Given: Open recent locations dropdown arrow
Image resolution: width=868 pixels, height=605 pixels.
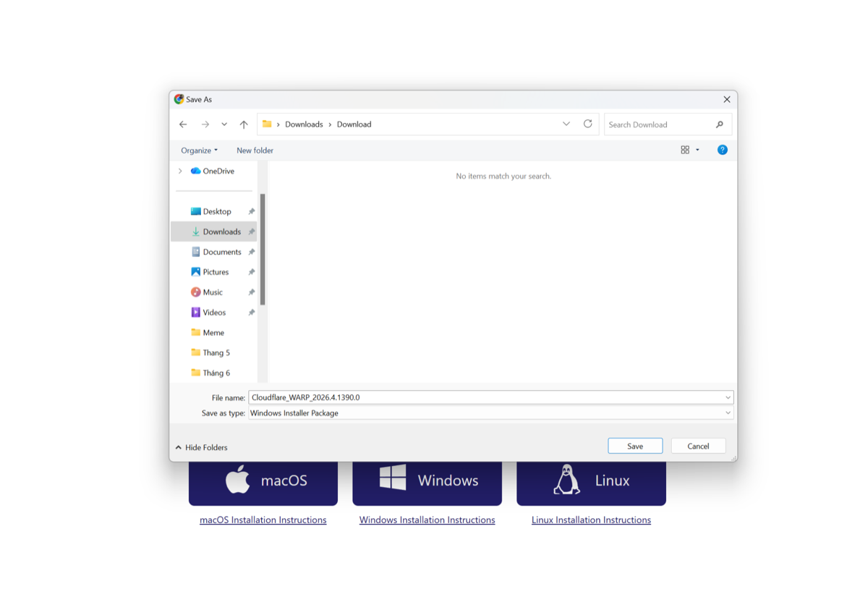Looking at the screenshot, I should point(224,124).
